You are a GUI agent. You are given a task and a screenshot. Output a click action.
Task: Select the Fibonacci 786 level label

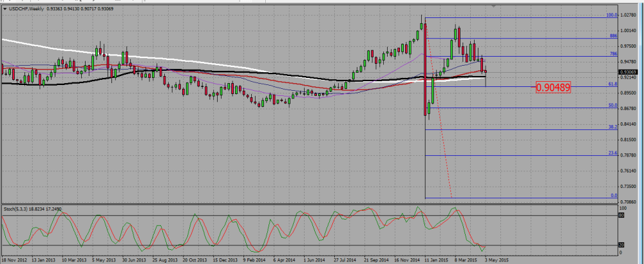tap(613, 54)
